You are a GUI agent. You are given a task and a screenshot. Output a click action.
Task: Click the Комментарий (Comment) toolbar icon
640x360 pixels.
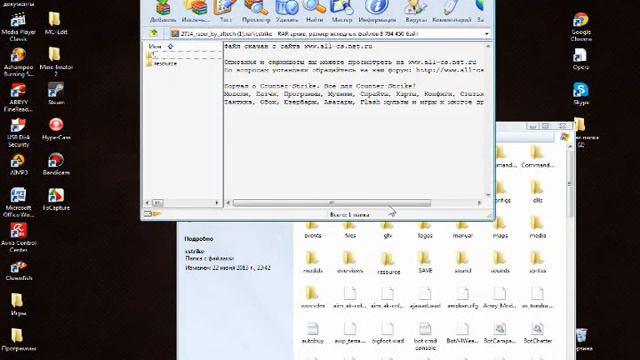pyautogui.click(x=451, y=11)
